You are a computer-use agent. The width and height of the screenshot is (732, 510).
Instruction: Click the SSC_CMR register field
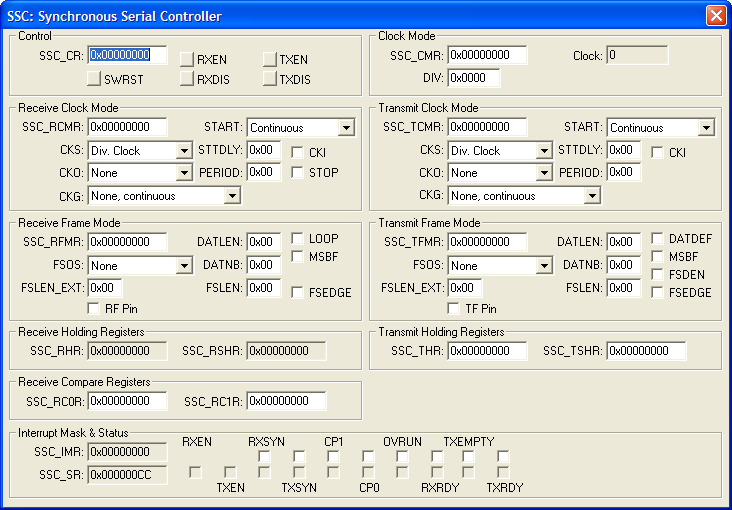(x=487, y=55)
